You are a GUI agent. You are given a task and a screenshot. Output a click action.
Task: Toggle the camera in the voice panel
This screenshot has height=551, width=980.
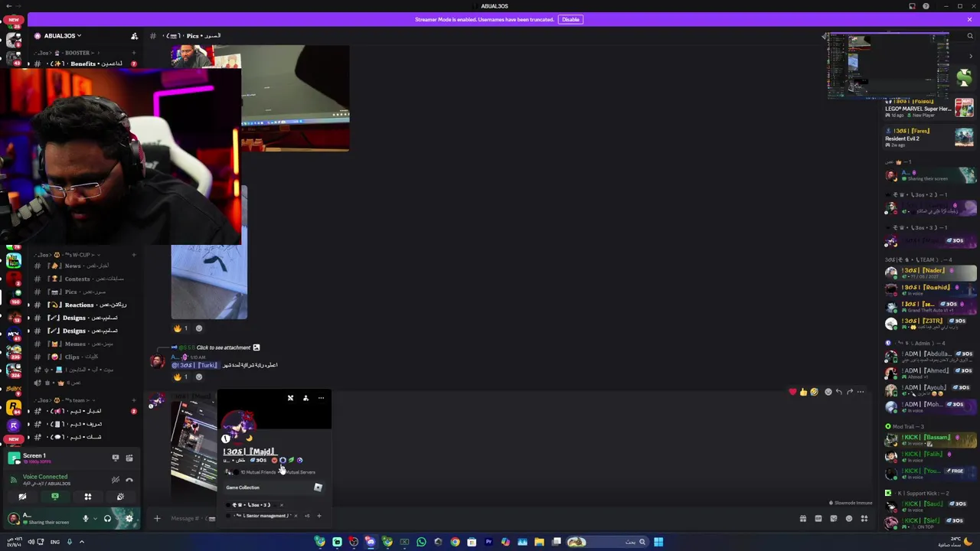click(22, 497)
